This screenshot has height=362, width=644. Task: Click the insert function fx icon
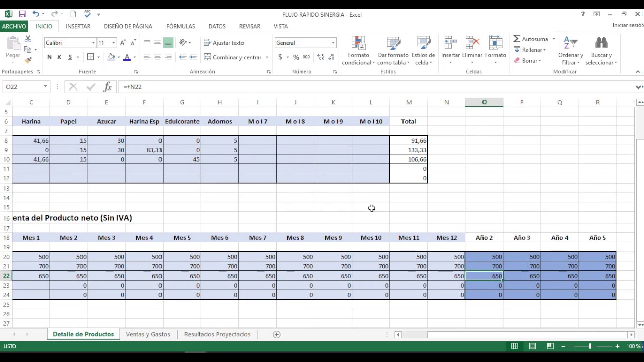pyautogui.click(x=107, y=87)
